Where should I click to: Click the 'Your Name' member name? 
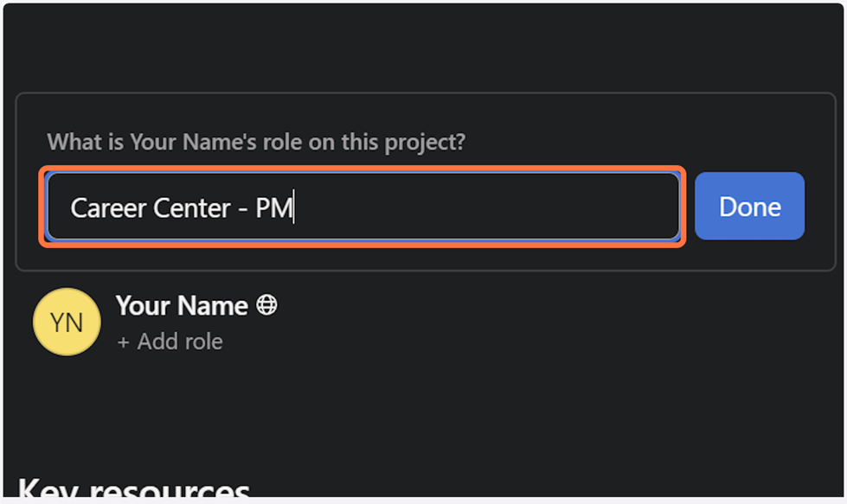tap(182, 305)
